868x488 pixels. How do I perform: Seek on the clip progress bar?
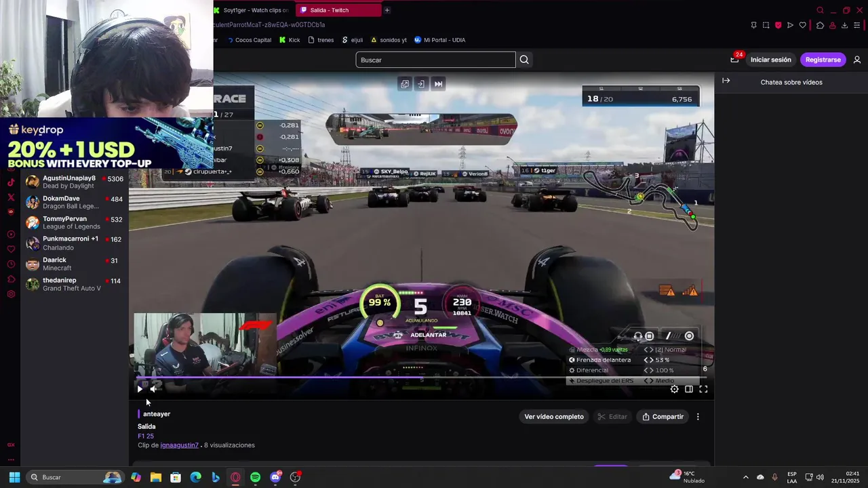[x=420, y=378]
